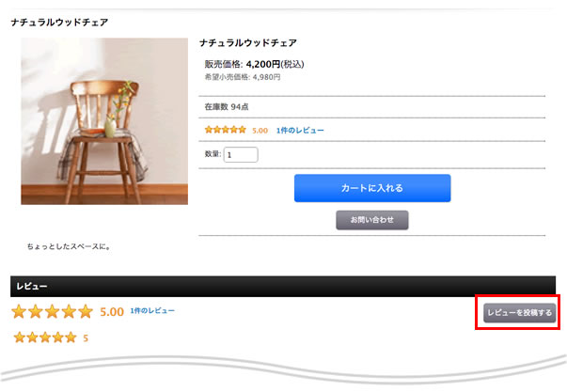Viewport: 567px width, 392px height.
Task: Open the 1件のレビュー link in review section
Action: click(x=152, y=310)
